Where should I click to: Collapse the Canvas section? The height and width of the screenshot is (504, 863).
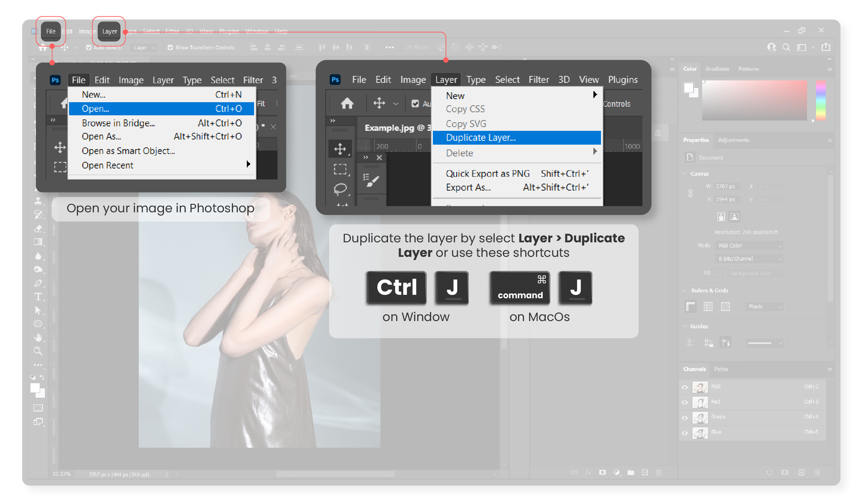tap(685, 173)
